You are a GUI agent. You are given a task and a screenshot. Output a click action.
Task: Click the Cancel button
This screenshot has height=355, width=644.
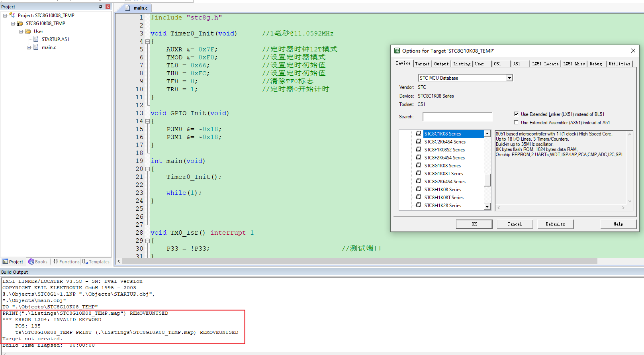tap(515, 224)
